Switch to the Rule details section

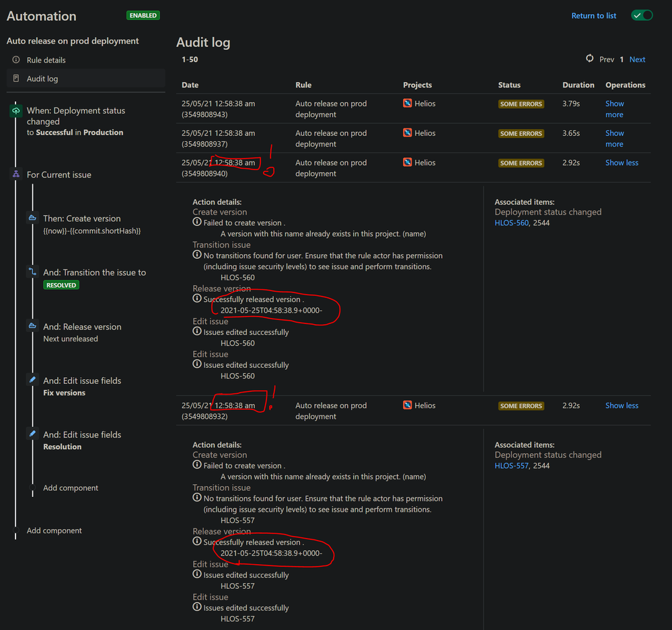tap(47, 60)
